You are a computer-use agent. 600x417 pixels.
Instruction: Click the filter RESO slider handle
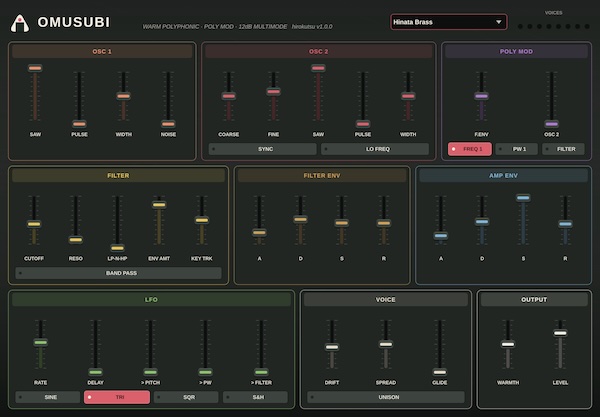coord(75,240)
